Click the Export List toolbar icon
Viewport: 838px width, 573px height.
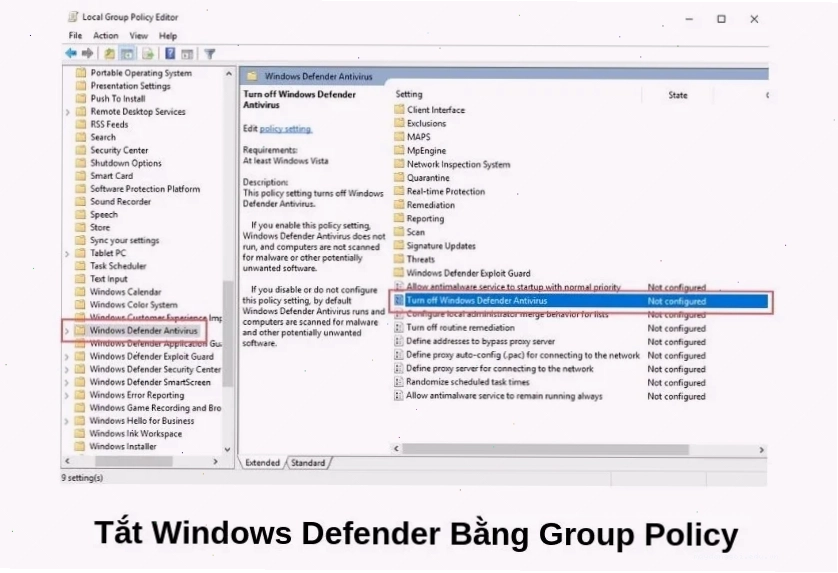point(148,53)
